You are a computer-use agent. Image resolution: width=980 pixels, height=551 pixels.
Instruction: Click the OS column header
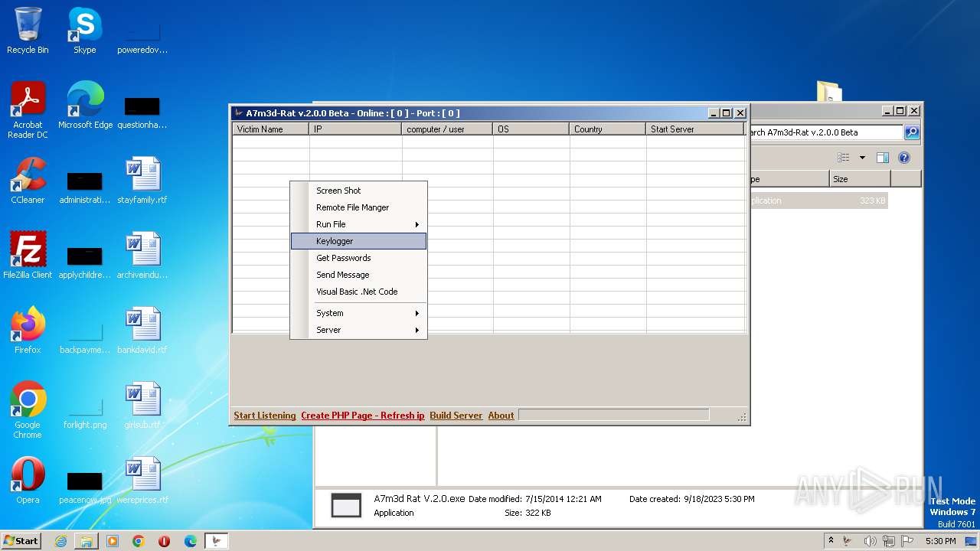531,129
